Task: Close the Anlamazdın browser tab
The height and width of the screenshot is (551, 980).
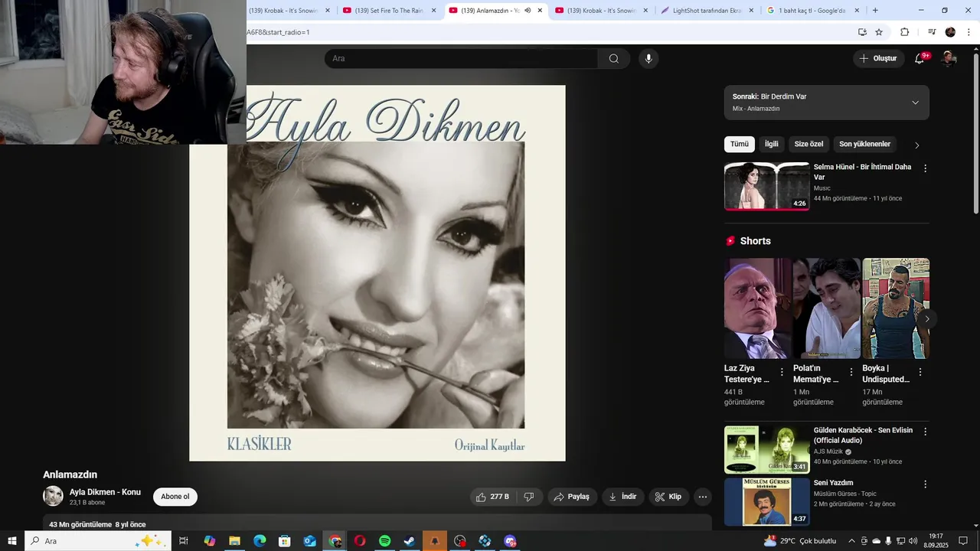Action: tap(540, 11)
